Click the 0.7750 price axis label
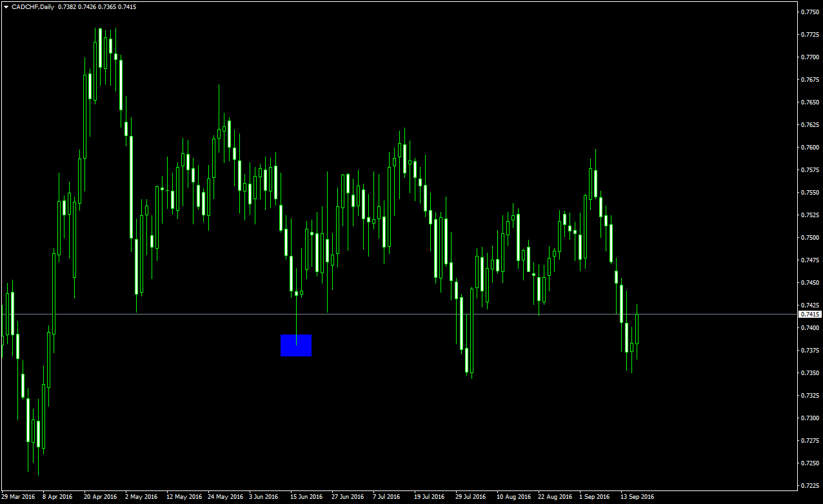Image resolution: width=823 pixels, height=504 pixels. click(810, 12)
